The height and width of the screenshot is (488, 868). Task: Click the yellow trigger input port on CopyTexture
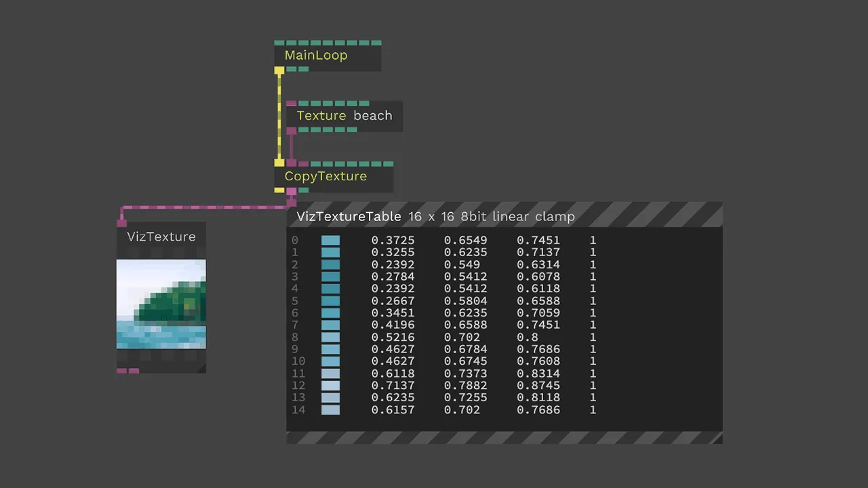[279, 163]
